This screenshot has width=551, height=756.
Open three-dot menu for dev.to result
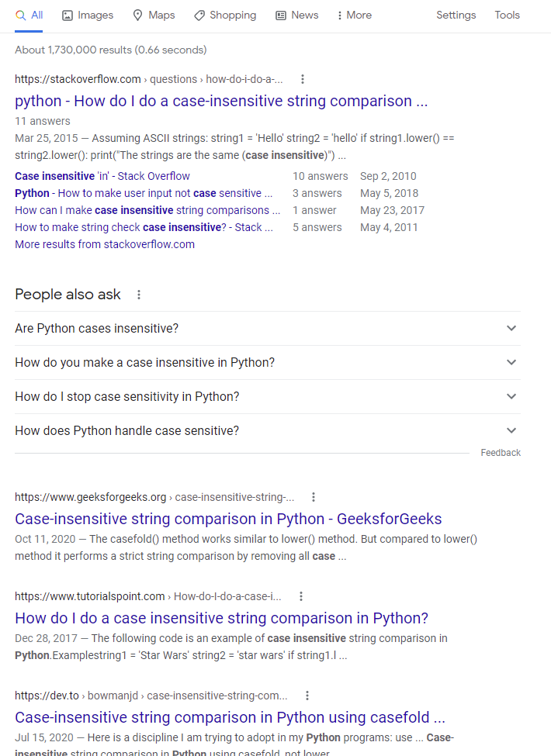(307, 696)
